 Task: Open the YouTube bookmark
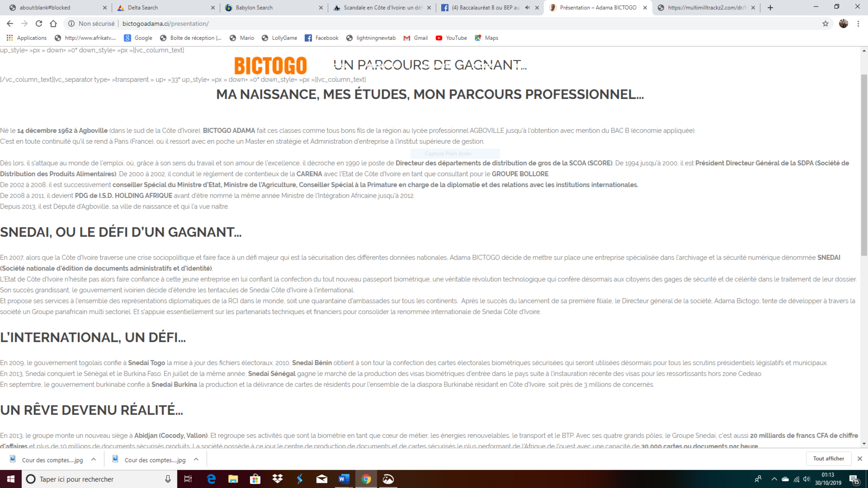click(x=451, y=38)
